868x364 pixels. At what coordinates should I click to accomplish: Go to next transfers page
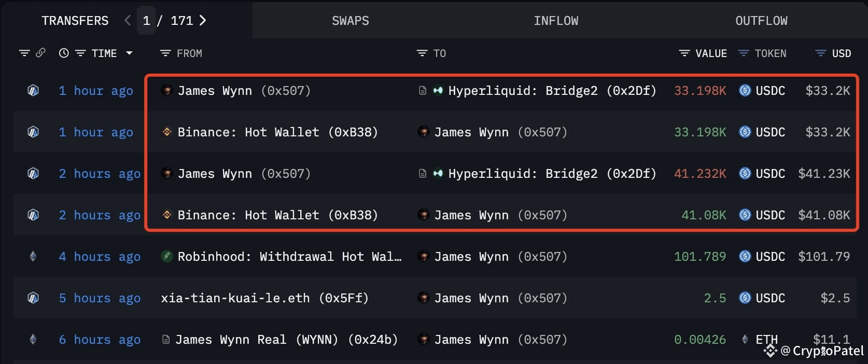pyautogui.click(x=203, y=21)
